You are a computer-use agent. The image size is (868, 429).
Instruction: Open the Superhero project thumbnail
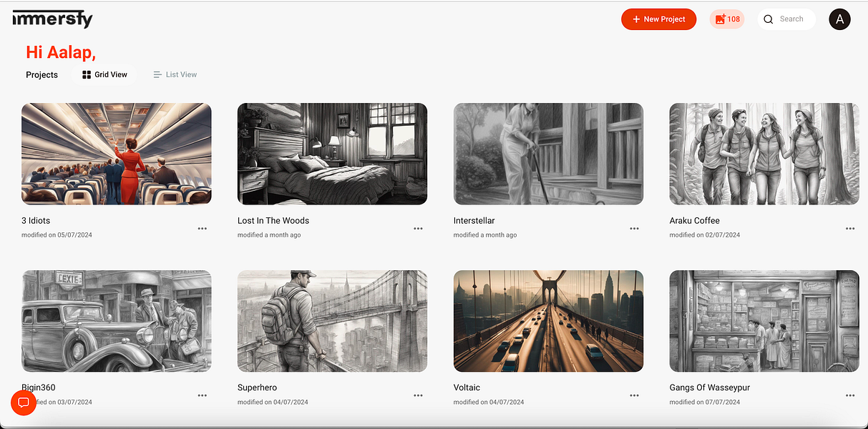[332, 321]
